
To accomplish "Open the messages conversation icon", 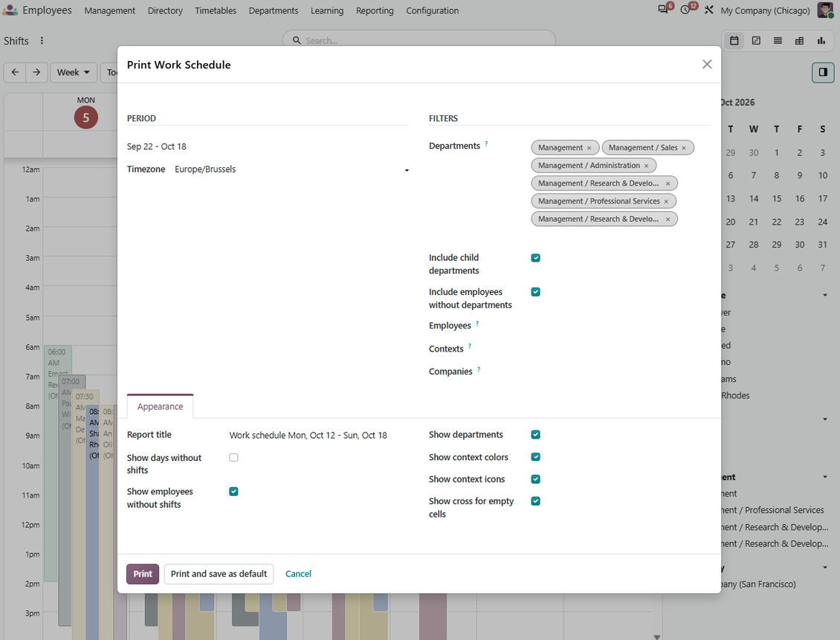I will (x=663, y=10).
